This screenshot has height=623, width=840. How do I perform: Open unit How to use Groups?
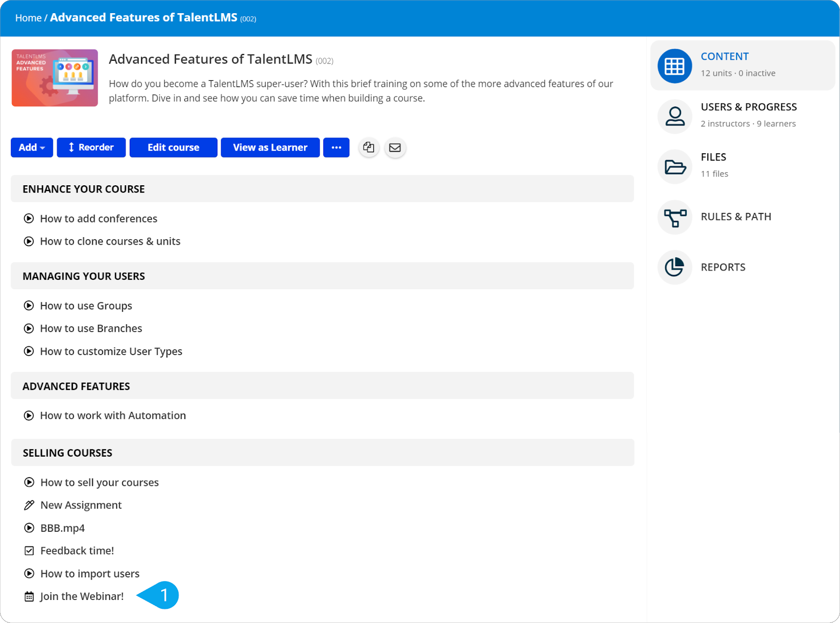(x=86, y=306)
